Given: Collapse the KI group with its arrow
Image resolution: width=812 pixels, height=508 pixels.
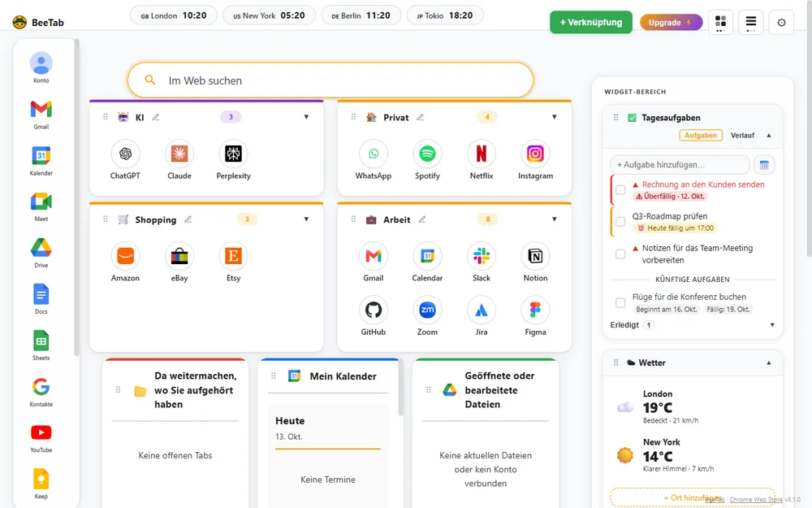Looking at the screenshot, I should [x=306, y=117].
